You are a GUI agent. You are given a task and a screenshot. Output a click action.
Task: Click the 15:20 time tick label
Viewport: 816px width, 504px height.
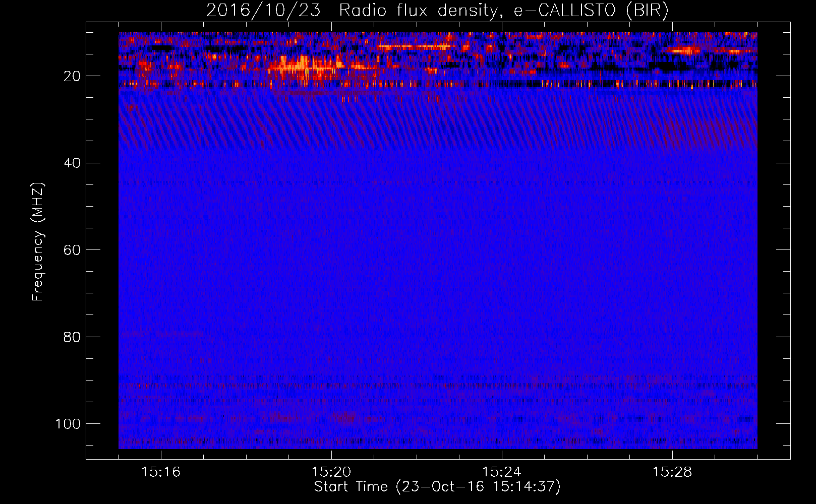pyautogui.click(x=331, y=472)
